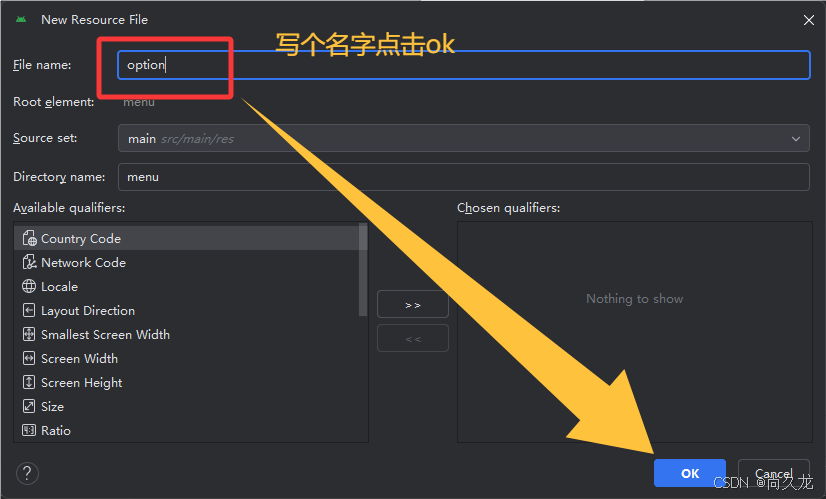
Task: Click the Screen Width icon
Action: click(29, 358)
